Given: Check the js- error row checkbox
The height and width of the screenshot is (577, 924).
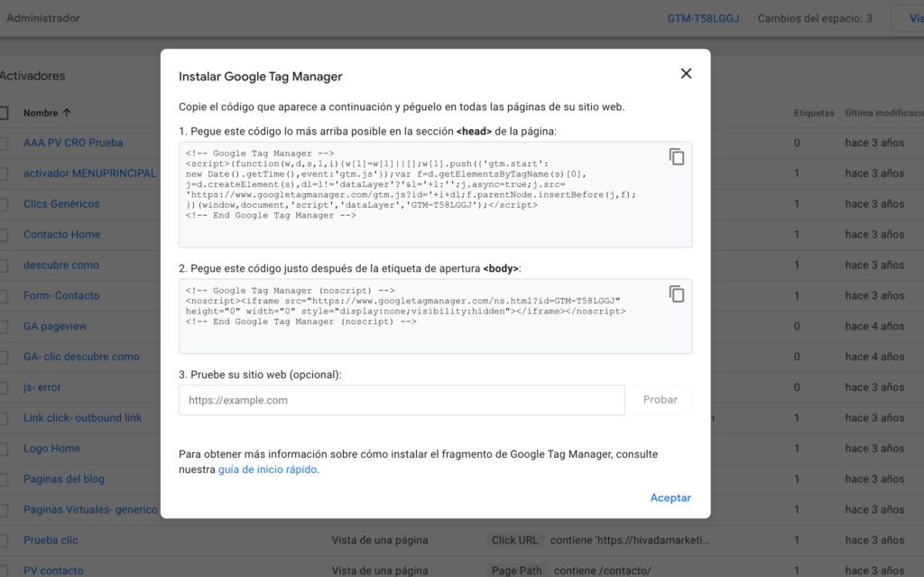Looking at the screenshot, I should click(3, 387).
